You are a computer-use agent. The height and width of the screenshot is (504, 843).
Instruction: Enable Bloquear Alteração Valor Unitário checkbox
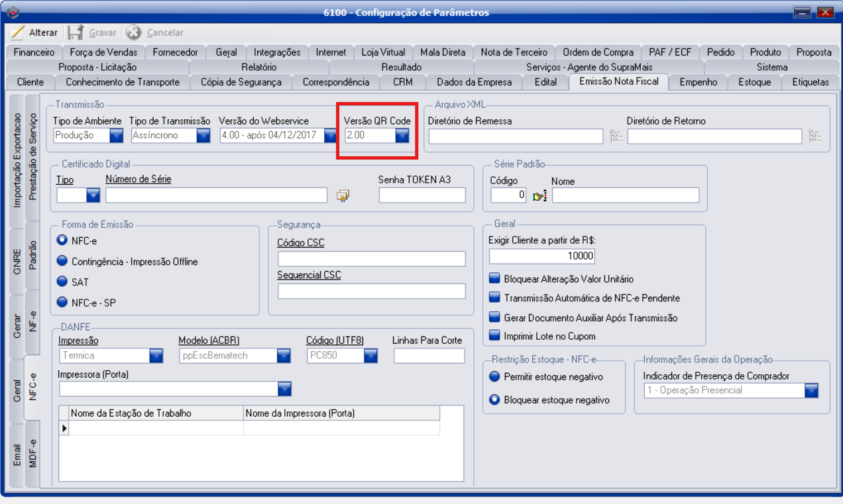coord(494,279)
